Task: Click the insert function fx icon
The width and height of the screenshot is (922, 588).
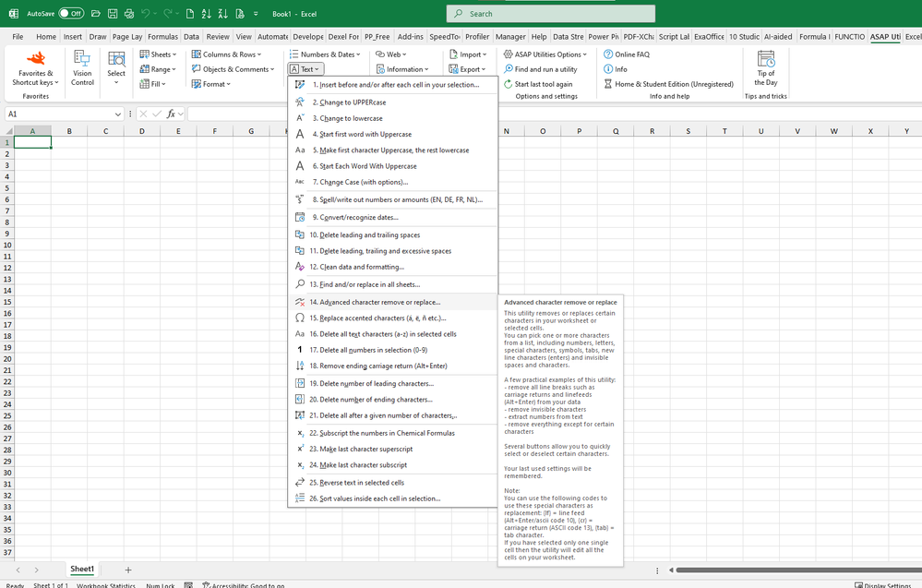Action: tap(172, 114)
